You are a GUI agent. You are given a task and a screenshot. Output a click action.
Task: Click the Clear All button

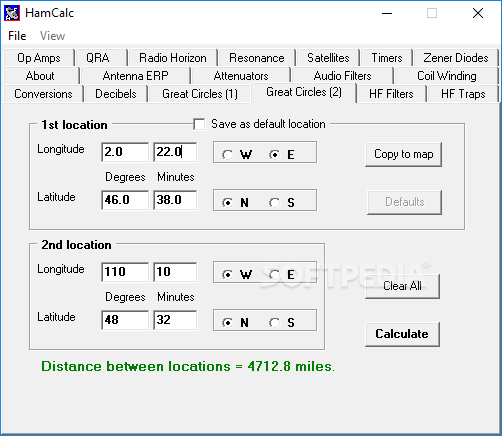click(x=403, y=286)
